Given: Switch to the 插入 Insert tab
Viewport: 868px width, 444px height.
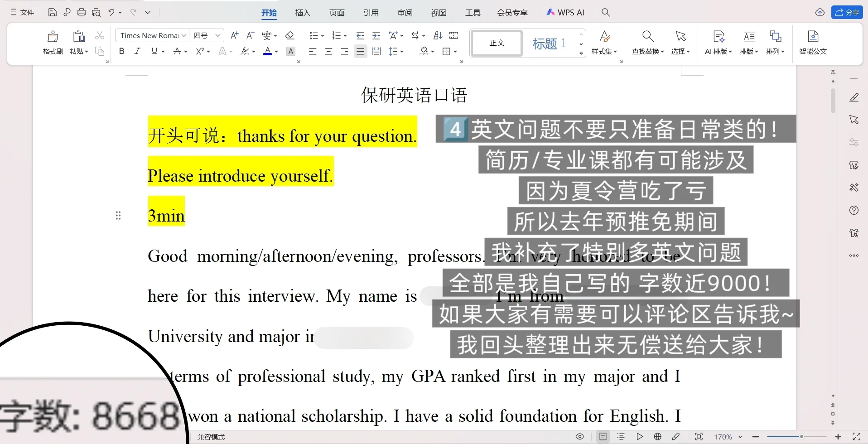Looking at the screenshot, I should (303, 13).
